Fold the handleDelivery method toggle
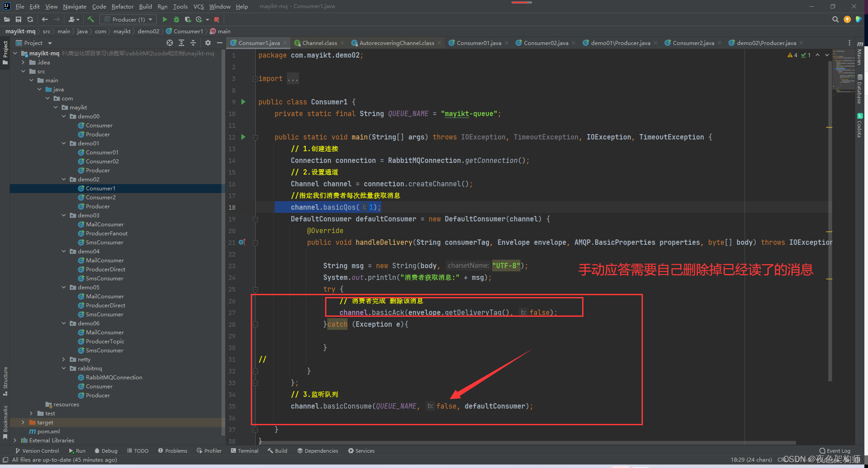Screen dimensions: 868x468 255,243
